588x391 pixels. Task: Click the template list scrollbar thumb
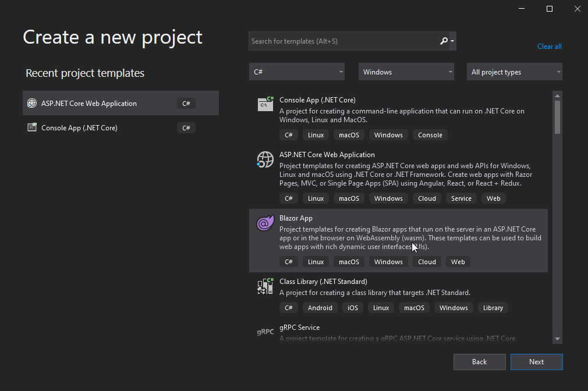(x=557, y=117)
